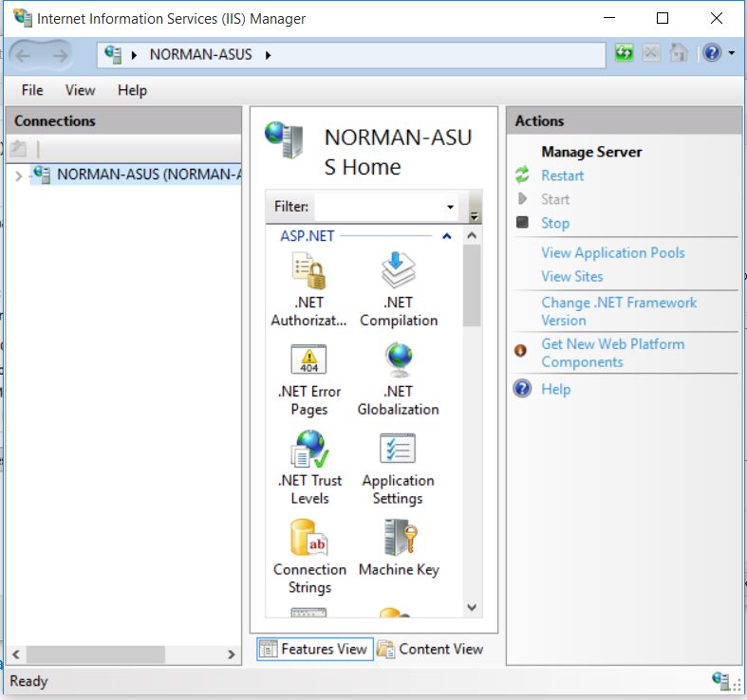
Task: Click the Start action text in Actions
Action: point(555,199)
